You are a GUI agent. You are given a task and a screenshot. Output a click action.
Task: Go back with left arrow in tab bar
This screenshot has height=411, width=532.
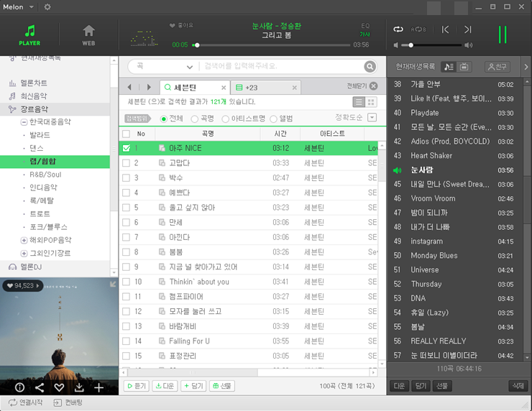(x=129, y=87)
